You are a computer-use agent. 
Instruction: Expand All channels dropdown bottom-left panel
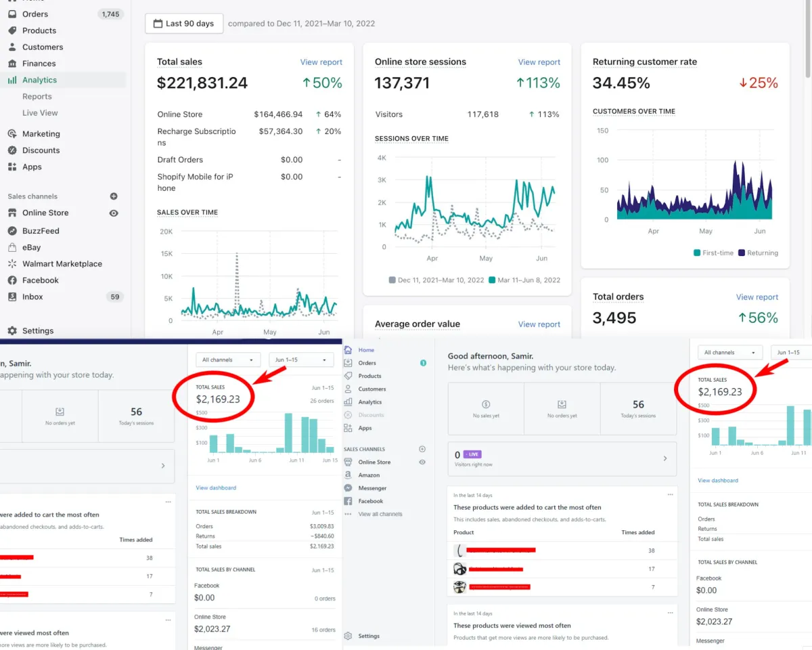click(x=228, y=360)
